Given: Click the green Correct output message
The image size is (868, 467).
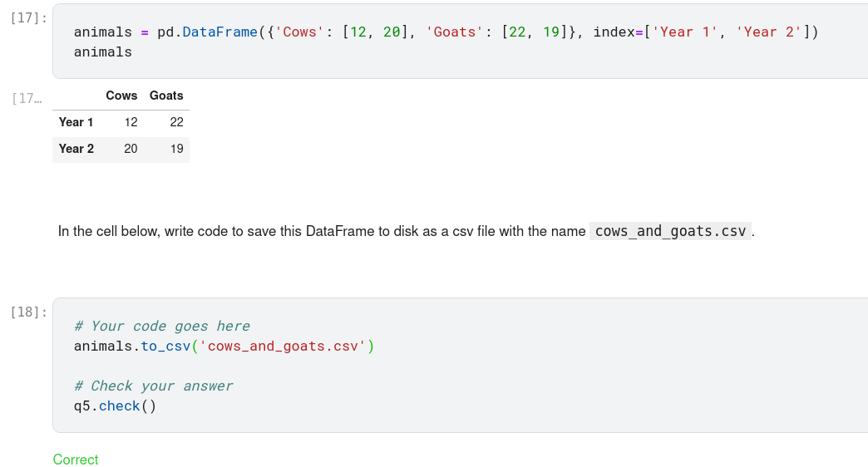Looking at the screenshot, I should coord(76,460).
